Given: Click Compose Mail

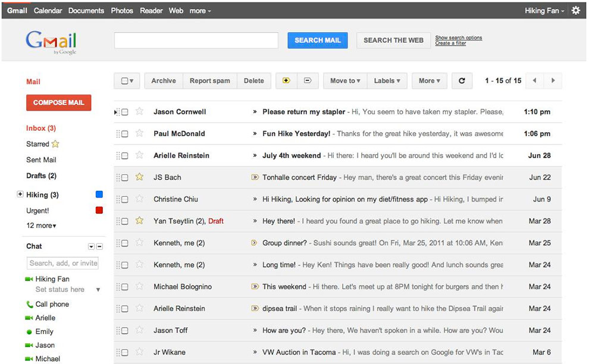Looking at the screenshot, I should 58,102.
